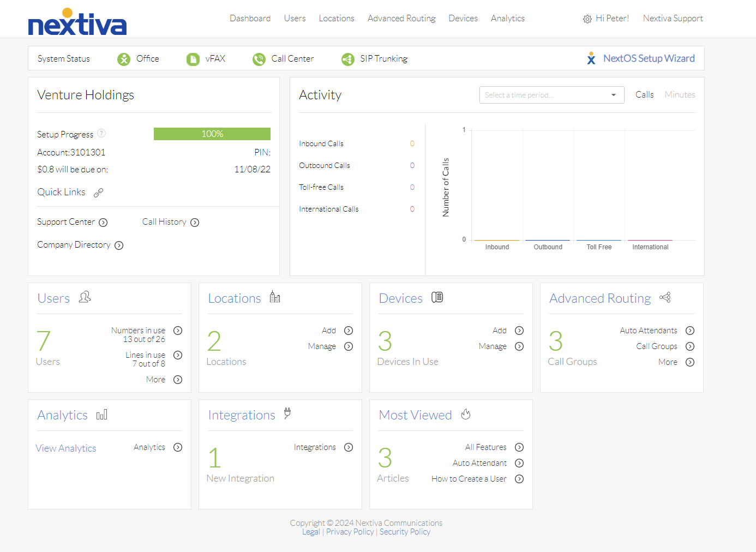Open Call History arrow icon

point(195,223)
